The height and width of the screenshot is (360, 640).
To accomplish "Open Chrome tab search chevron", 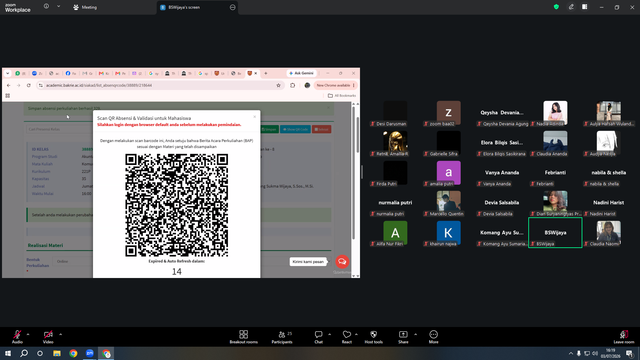I will tap(7, 73).
